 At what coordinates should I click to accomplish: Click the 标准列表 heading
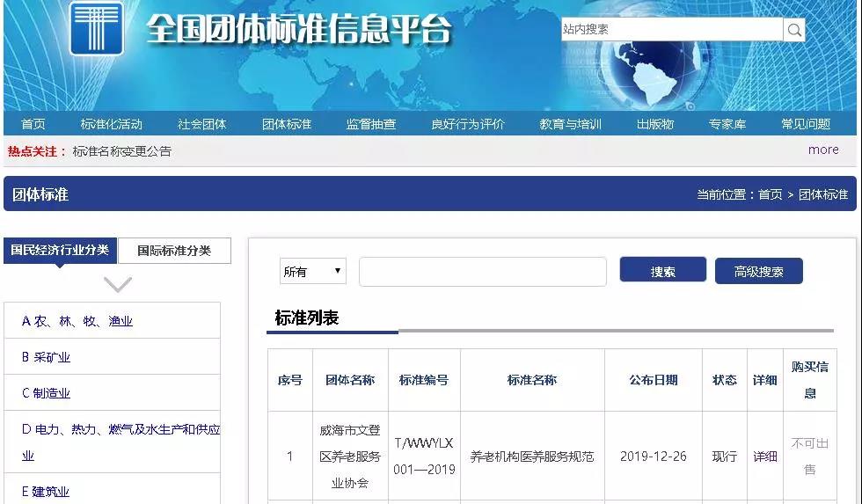tap(307, 318)
